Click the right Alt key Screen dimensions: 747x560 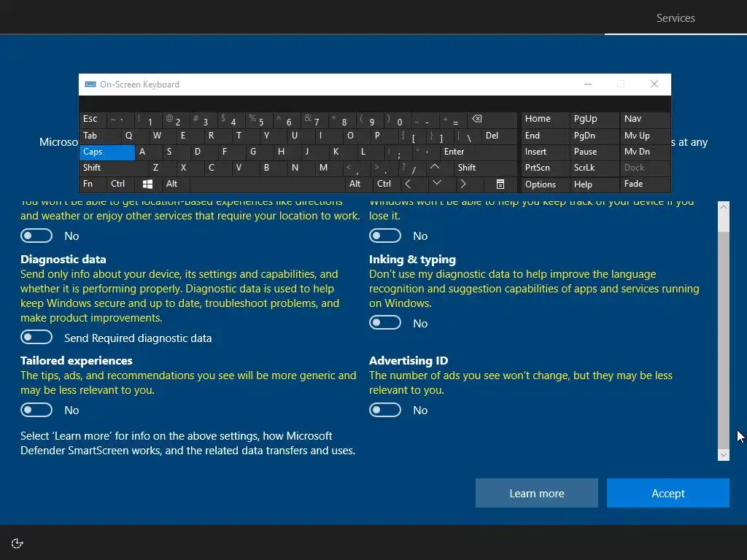point(358,184)
